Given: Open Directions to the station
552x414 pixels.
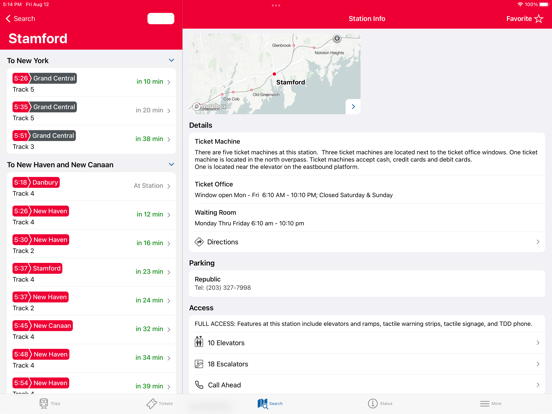Looking at the screenshot, I should pos(367,242).
